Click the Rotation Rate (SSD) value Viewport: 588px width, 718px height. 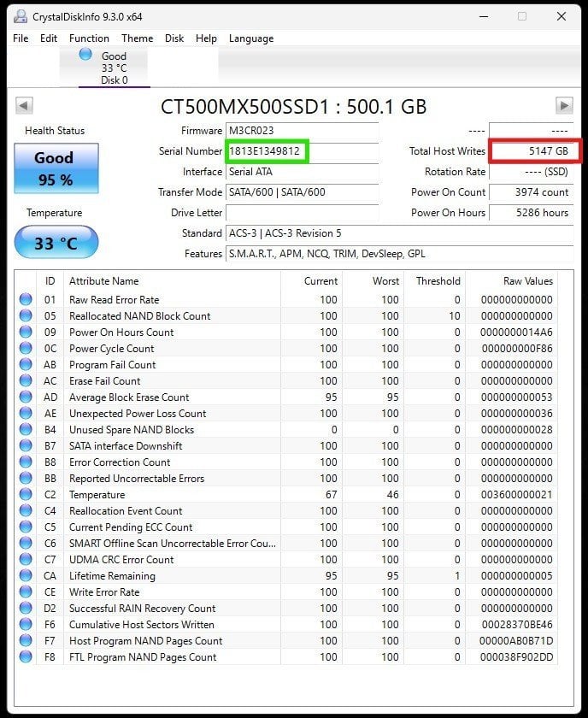coord(532,172)
